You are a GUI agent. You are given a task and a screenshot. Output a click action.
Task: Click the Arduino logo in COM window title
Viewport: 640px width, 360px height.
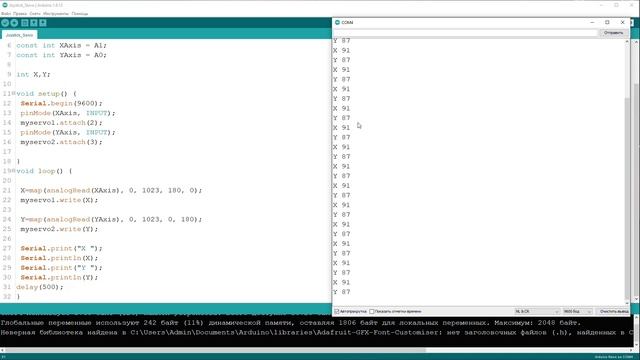[337, 22]
